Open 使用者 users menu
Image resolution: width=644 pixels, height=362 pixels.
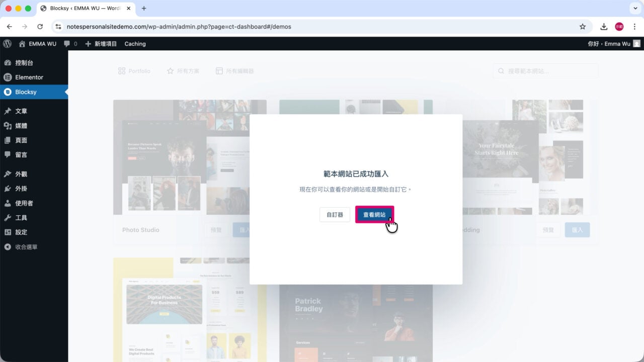[34, 203]
